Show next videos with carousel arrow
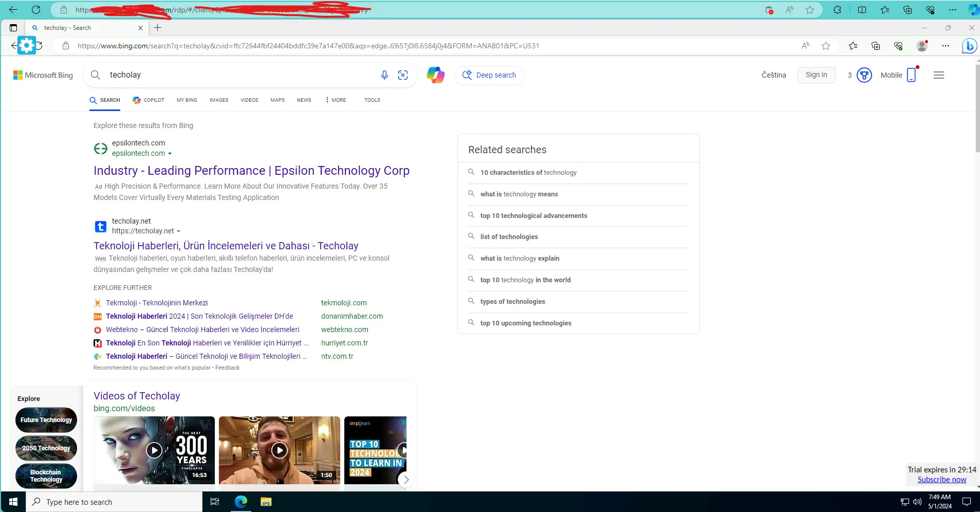This screenshot has width=980, height=512. [x=406, y=480]
